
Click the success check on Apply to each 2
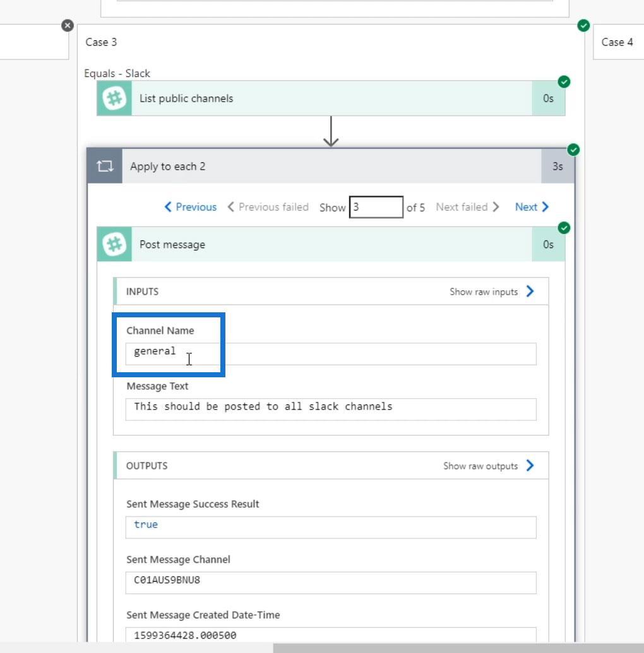click(573, 150)
